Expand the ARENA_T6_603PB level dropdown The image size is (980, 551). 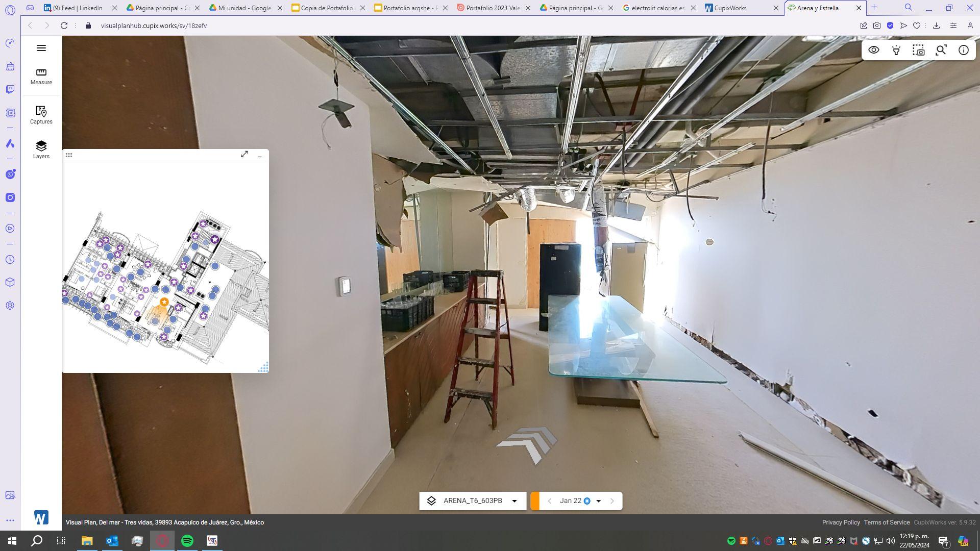point(514,501)
